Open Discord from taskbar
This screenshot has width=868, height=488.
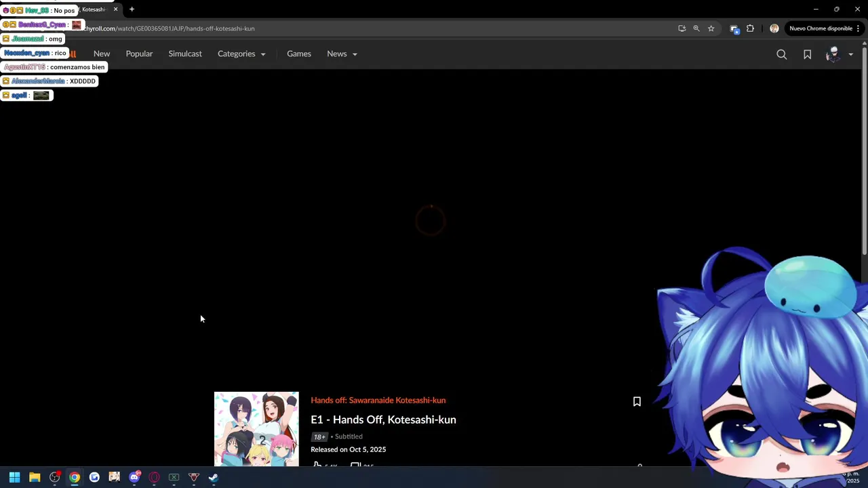[x=134, y=477]
